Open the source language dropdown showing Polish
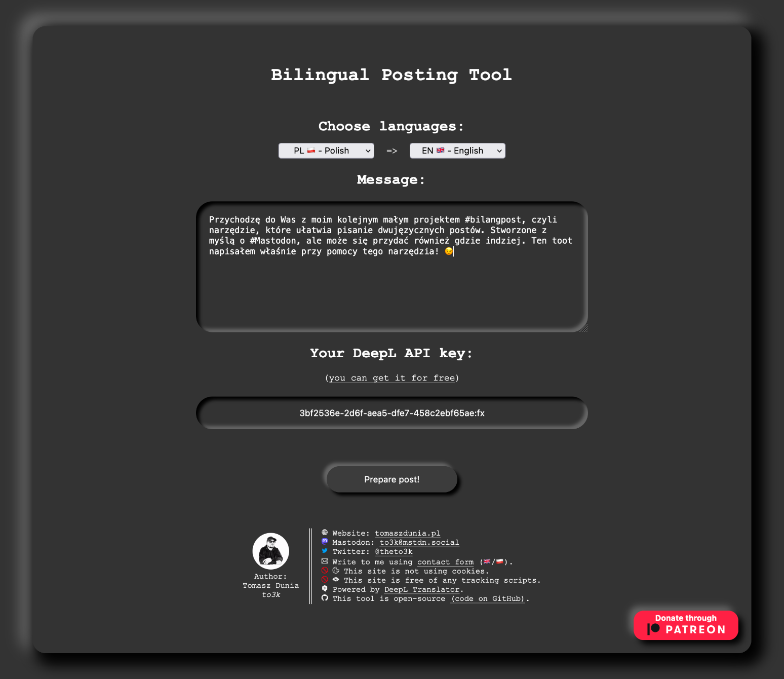This screenshot has height=679, width=784. click(326, 150)
